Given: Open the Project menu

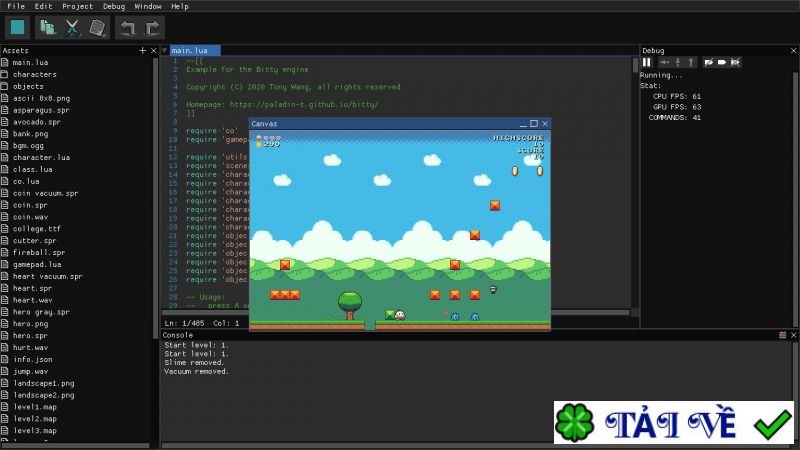Looking at the screenshot, I should pyautogui.click(x=77, y=6).
